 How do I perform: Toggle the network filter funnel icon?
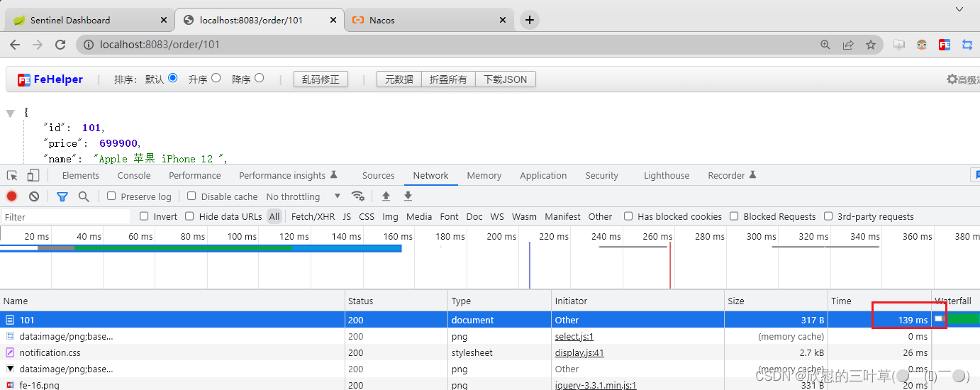62,196
